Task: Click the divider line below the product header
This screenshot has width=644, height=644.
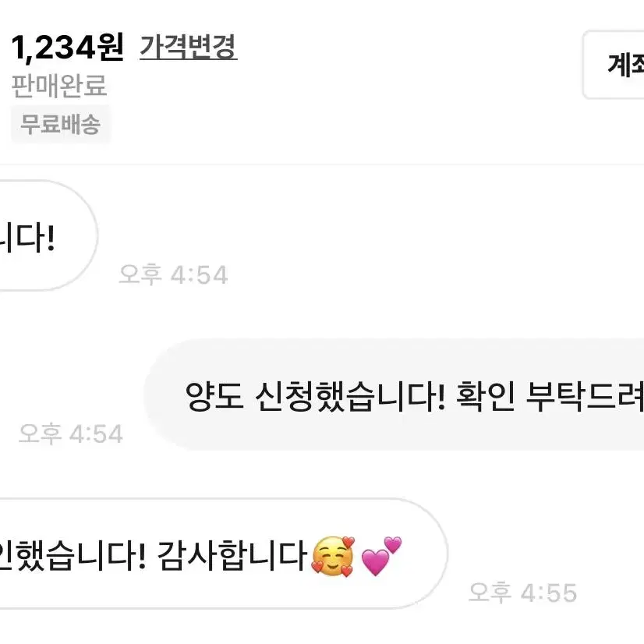Action: (x=322, y=165)
